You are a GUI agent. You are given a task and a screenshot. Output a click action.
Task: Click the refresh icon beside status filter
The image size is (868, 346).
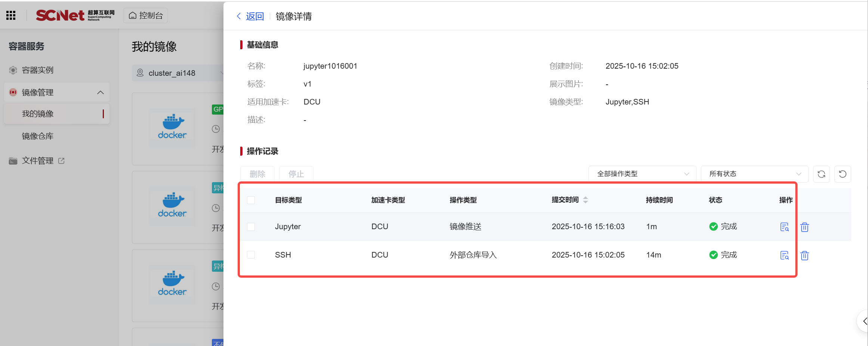[x=821, y=174]
